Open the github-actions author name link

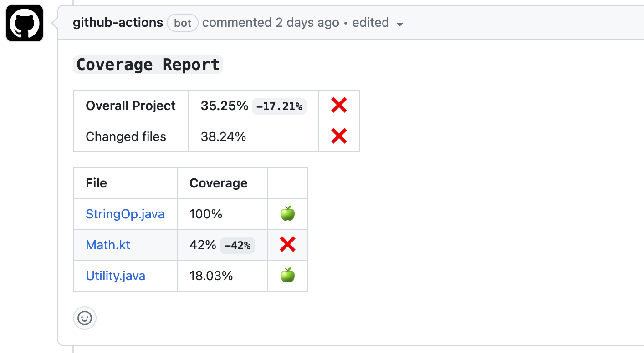pyautogui.click(x=118, y=23)
